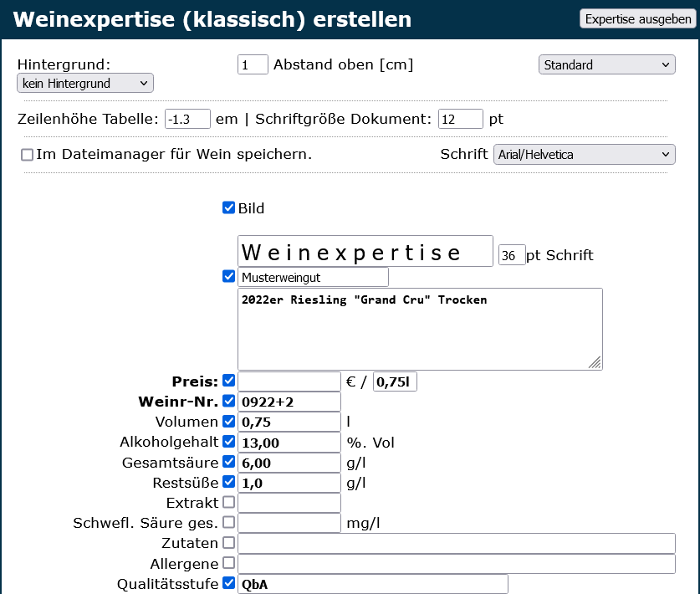Viewport: 700px width, 594px height.
Task: Click the Expertise ausgeben button
Action: [638, 19]
